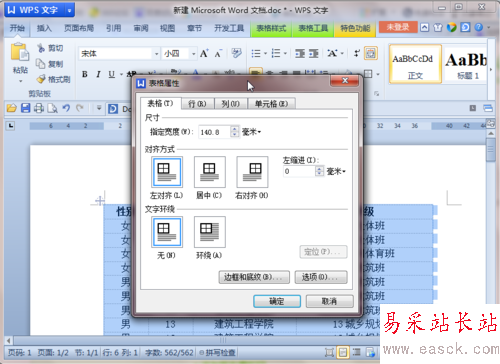Click the Copy (复制) icon

41,63
